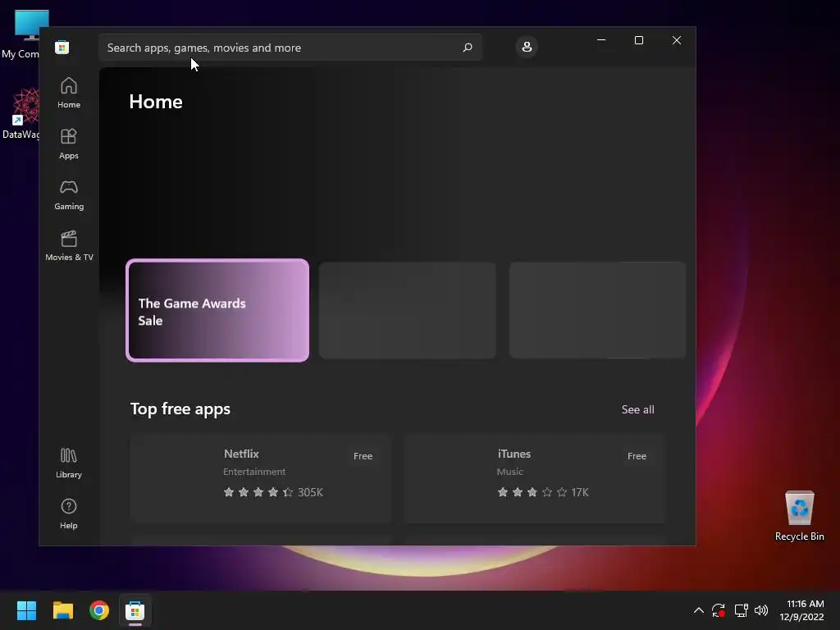The image size is (840, 630).
Task: Click the Microsoft Store logo icon
Action: coord(62,47)
